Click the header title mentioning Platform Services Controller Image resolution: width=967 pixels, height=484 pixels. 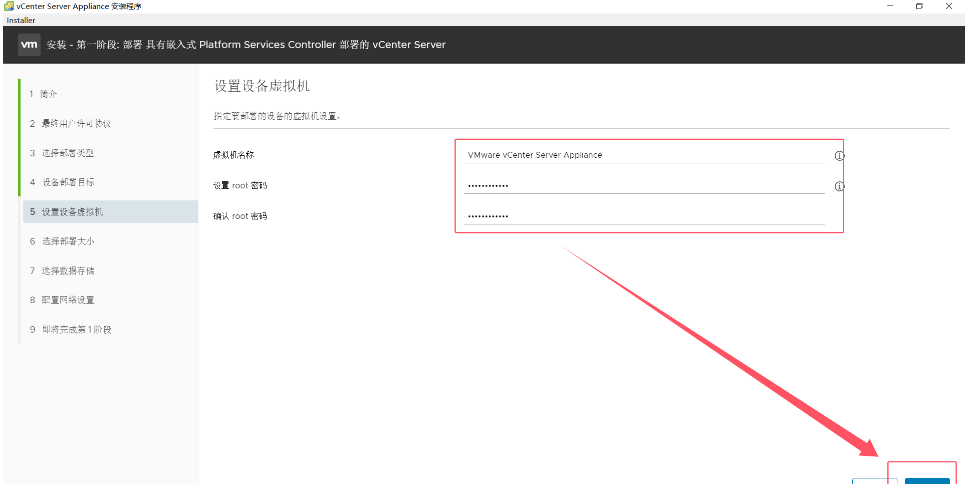(246, 45)
